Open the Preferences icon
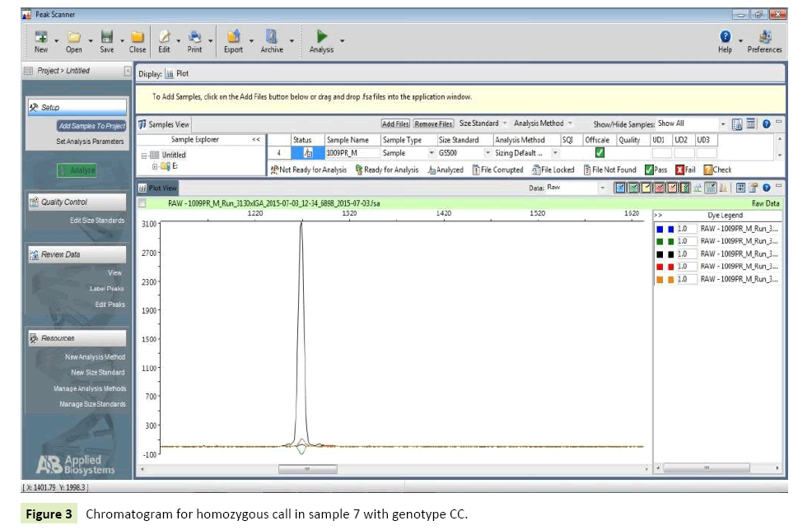This screenshot has height=530, width=812. 764,37
